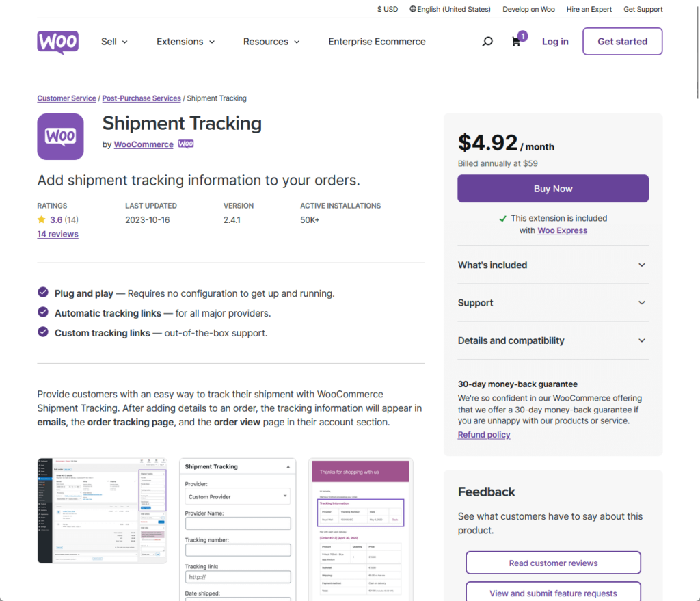Click View and submit feature requests

point(553,593)
